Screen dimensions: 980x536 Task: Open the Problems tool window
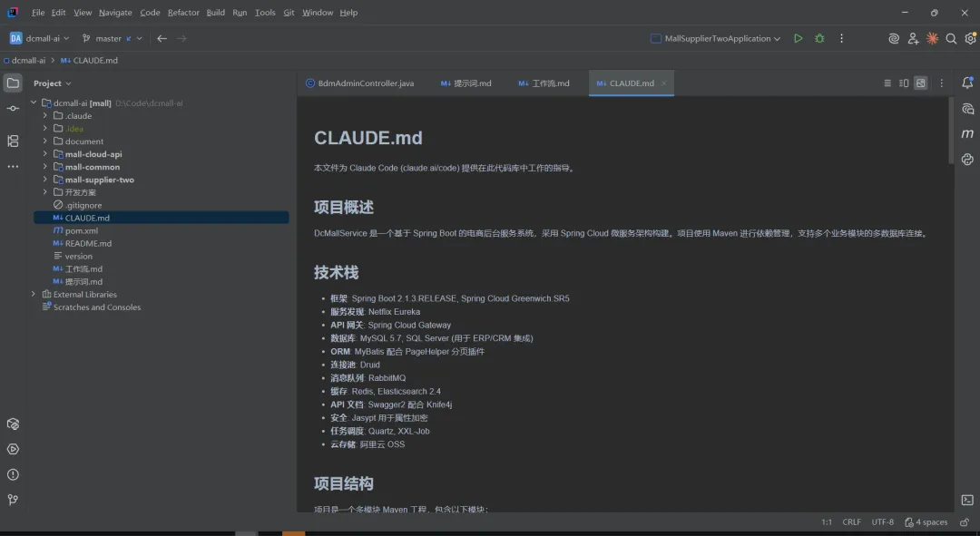13,474
